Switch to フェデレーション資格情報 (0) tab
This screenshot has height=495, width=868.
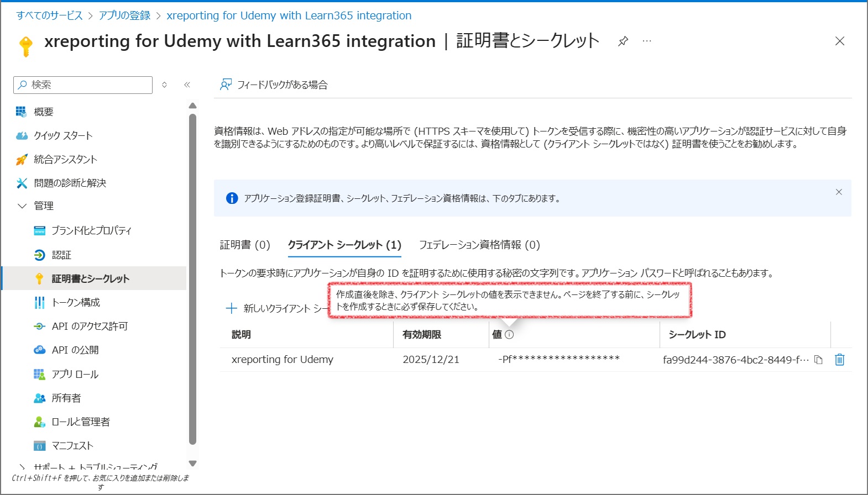coord(479,245)
